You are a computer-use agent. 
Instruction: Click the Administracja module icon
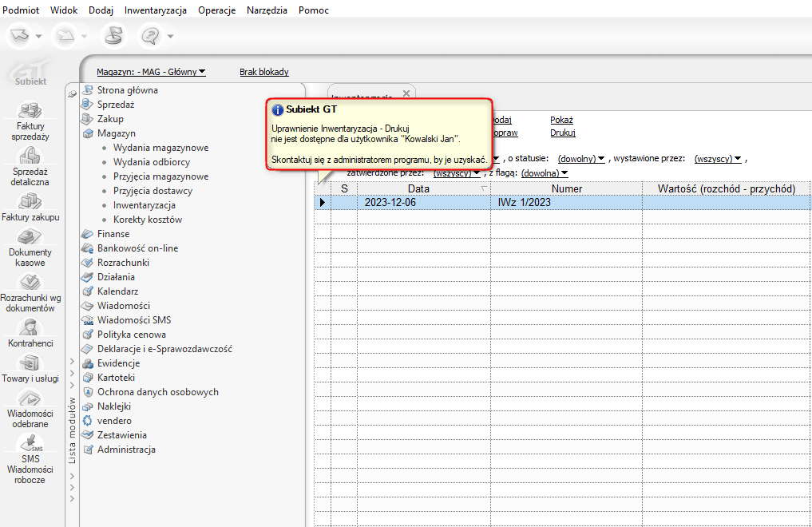point(88,450)
